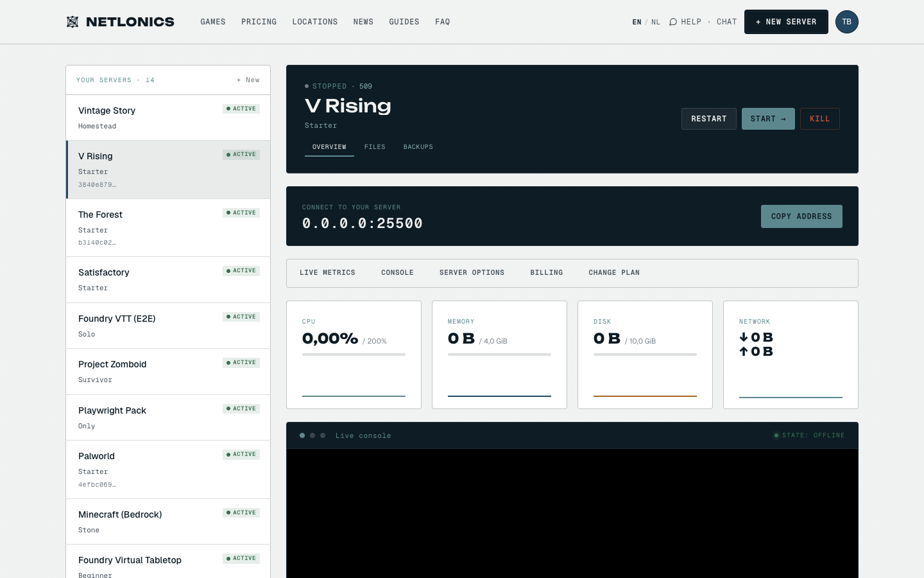Click + New in servers list header

click(248, 80)
